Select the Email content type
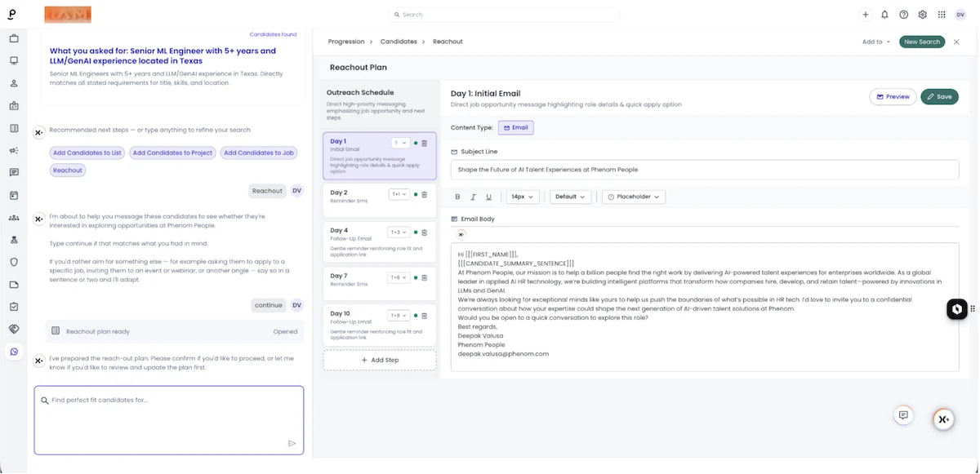 click(x=516, y=128)
